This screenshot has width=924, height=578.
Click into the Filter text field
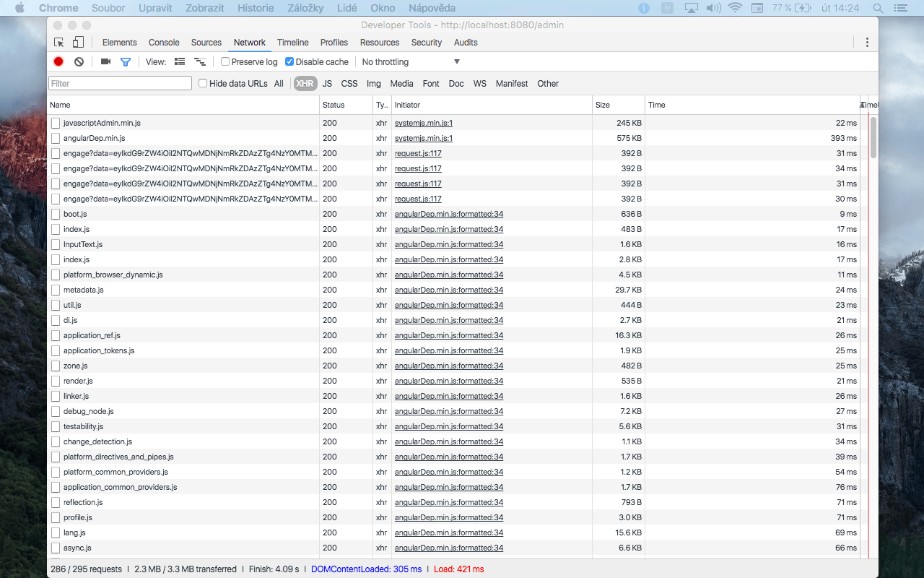pyautogui.click(x=120, y=84)
